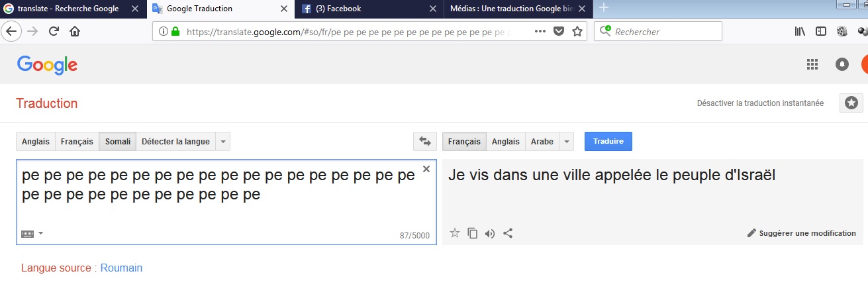Click Suggérer une modification
The image size is (868, 308).
coord(801,233)
